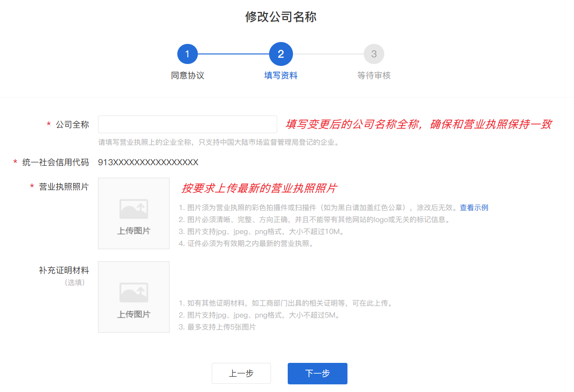Click the step 2 circle icon

281,54
